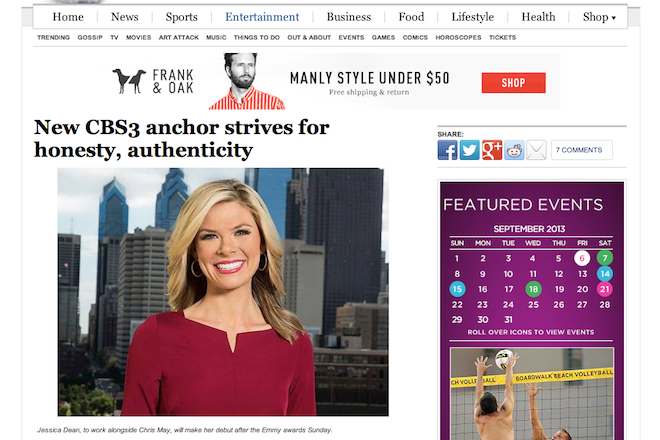Click the anchor's main article photo
660x440 pixels.
[223, 292]
